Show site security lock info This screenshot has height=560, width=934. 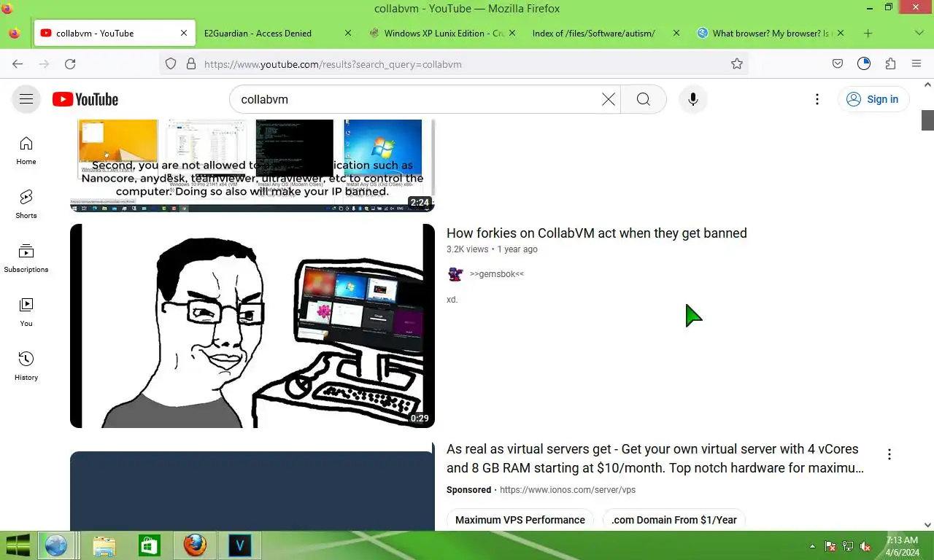pyautogui.click(x=191, y=64)
